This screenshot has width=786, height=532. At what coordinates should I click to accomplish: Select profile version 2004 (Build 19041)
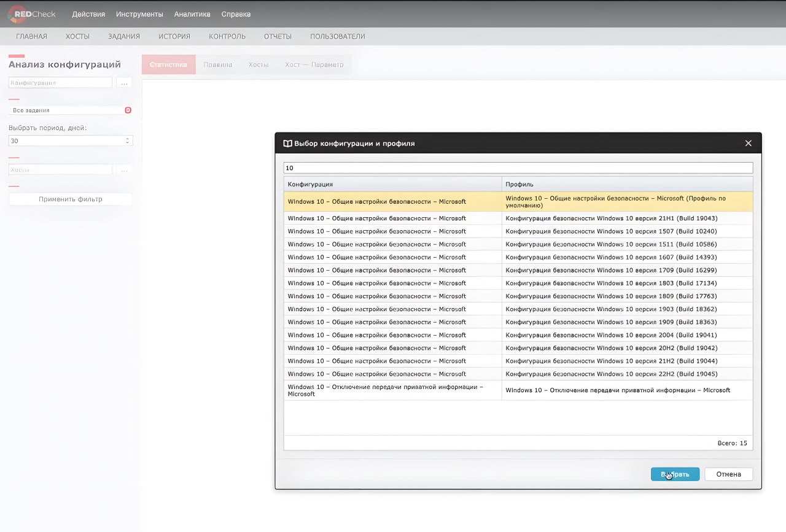[518, 335]
